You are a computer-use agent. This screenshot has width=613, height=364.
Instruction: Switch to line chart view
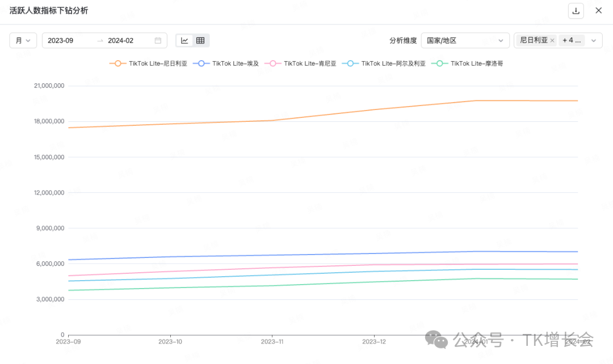184,40
